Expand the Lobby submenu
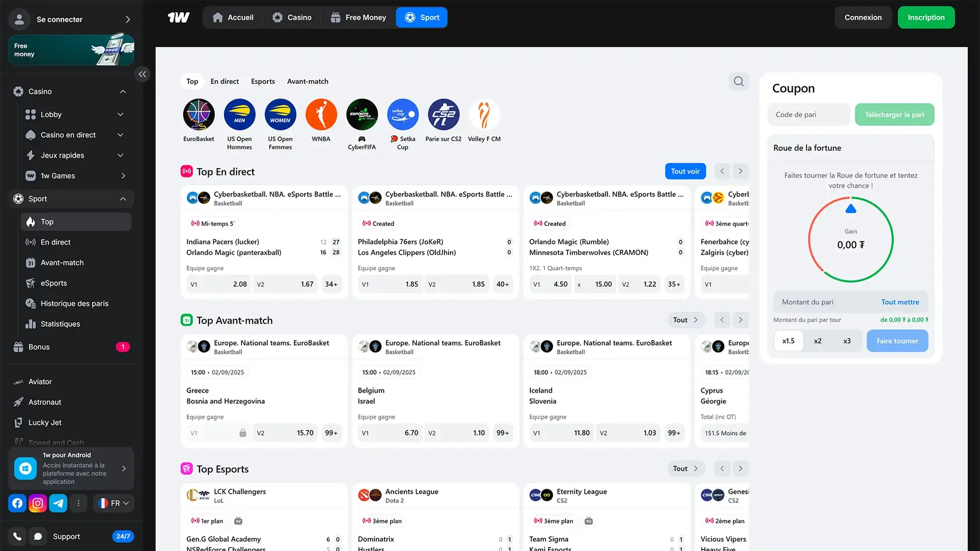980x551 pixels. point(120,114)
